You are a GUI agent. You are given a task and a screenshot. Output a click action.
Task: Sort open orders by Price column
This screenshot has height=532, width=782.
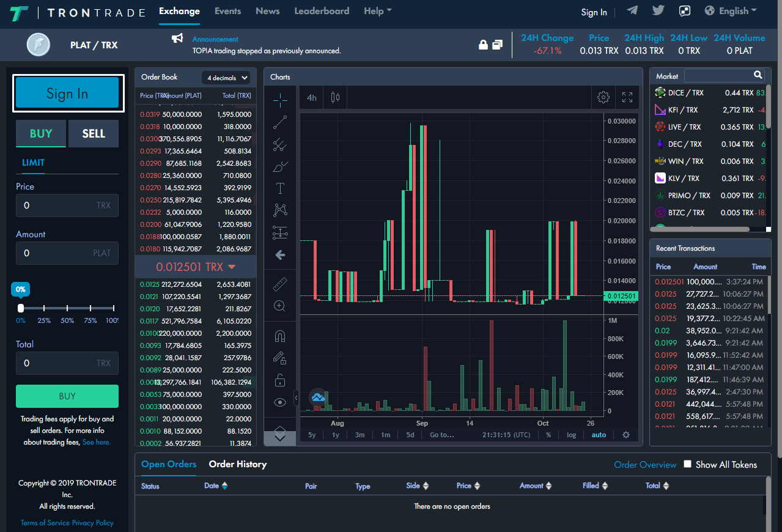coord(468,486)
